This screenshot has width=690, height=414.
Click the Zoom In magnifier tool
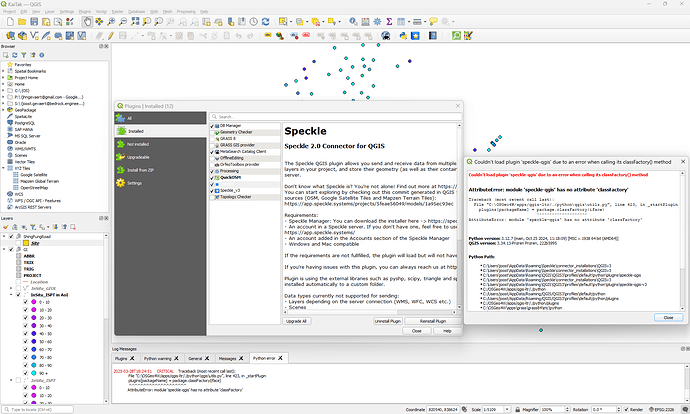point(111,22)
